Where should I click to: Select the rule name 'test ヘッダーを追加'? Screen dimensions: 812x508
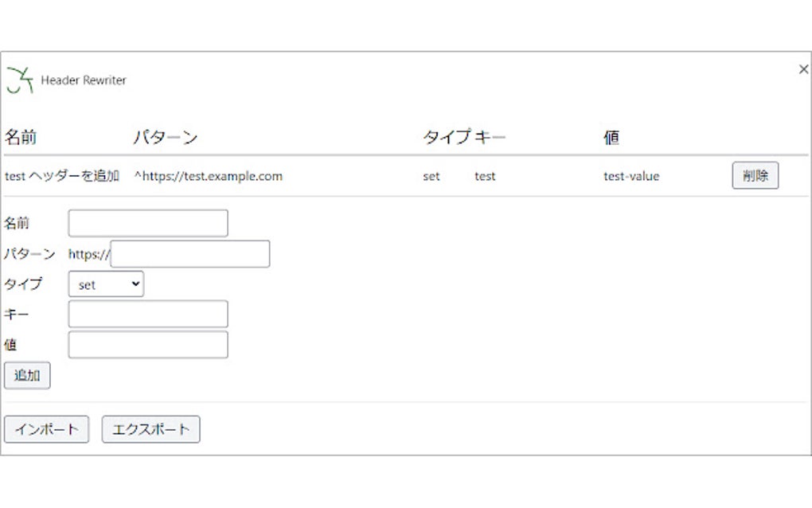(62, 176)
